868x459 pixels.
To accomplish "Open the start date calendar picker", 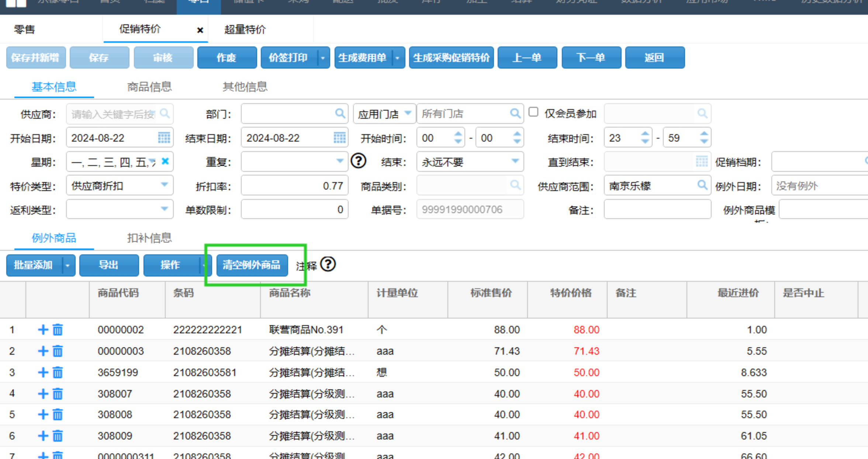I will point(164,138).
